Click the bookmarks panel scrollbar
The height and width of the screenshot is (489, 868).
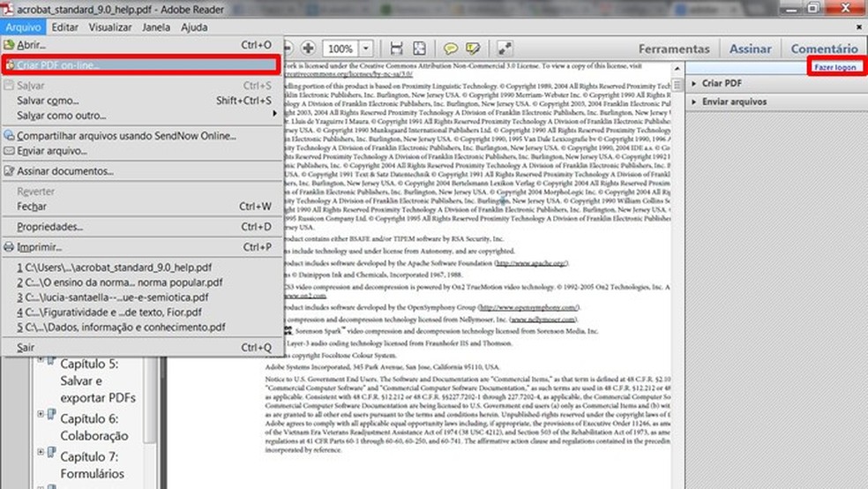click(149, 400)
